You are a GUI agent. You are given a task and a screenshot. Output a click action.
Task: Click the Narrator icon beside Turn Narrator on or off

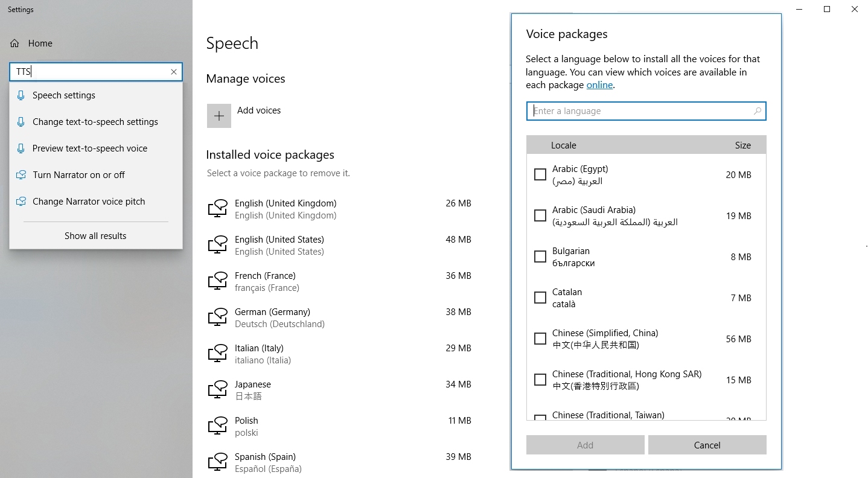coord(21,175)
